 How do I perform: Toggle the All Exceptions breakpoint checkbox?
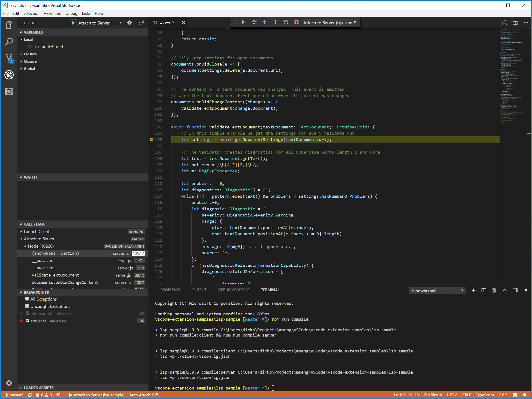pyautogui.click(x=27, y=299)
